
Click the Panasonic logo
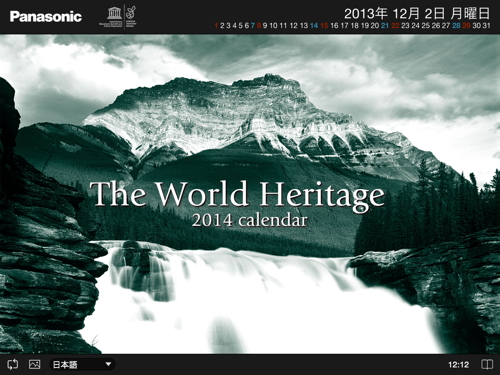[x=46, y=17]
